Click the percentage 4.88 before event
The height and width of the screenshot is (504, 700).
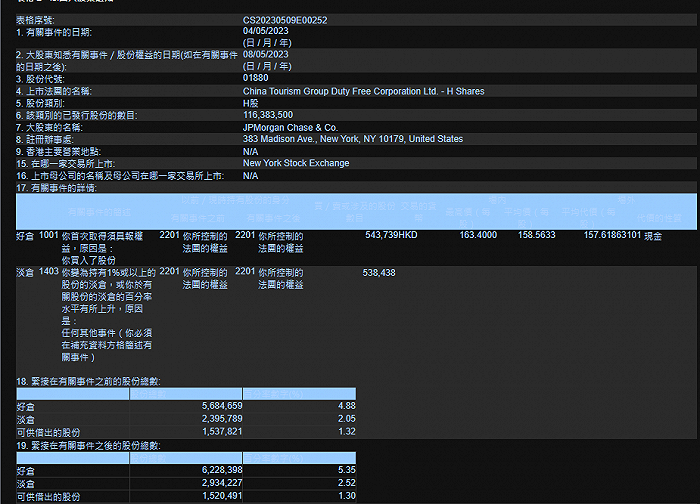347,406
